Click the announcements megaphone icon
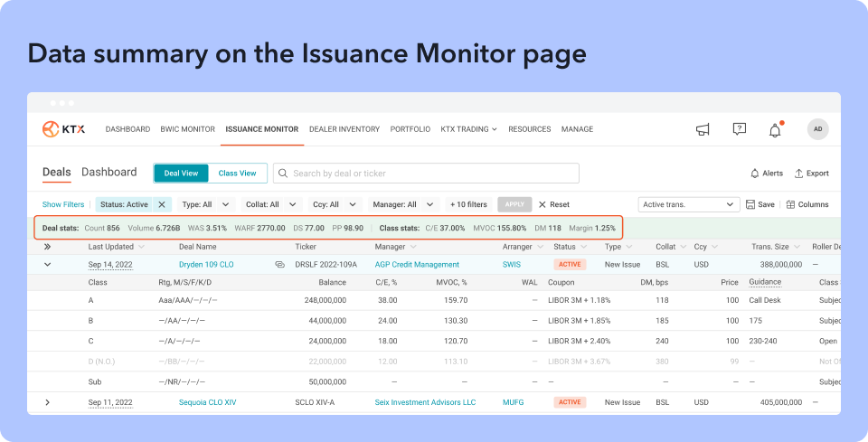Screen dimensions: 868x442 703,130
